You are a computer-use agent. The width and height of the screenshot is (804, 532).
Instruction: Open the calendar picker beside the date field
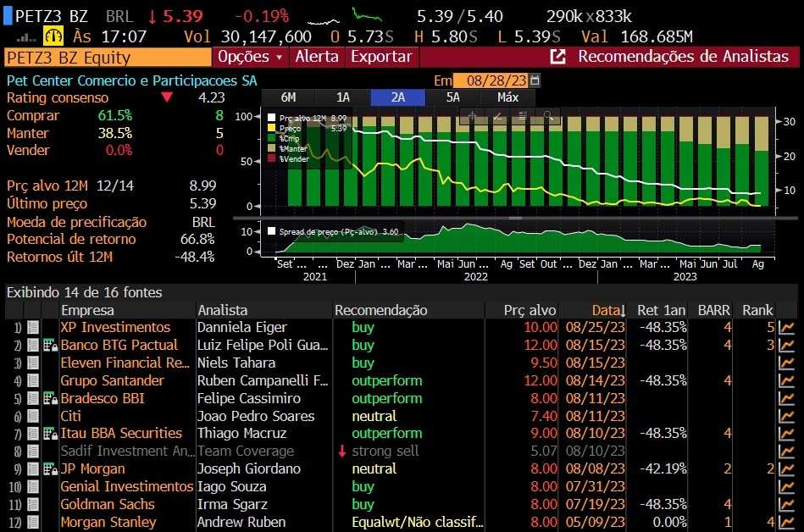tap(535, 80)
